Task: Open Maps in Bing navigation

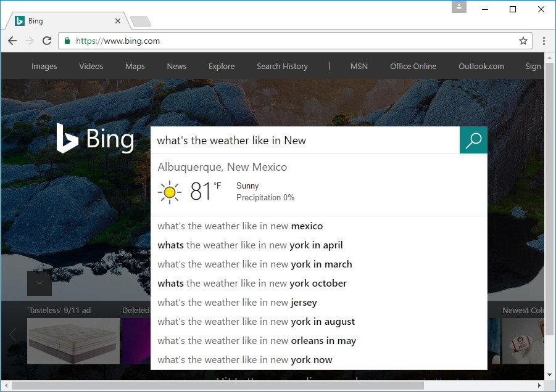Action: click(135, 66)
